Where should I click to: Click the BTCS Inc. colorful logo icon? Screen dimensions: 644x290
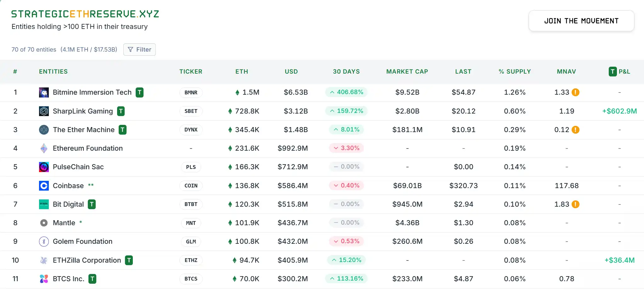[x=44, y=279]
